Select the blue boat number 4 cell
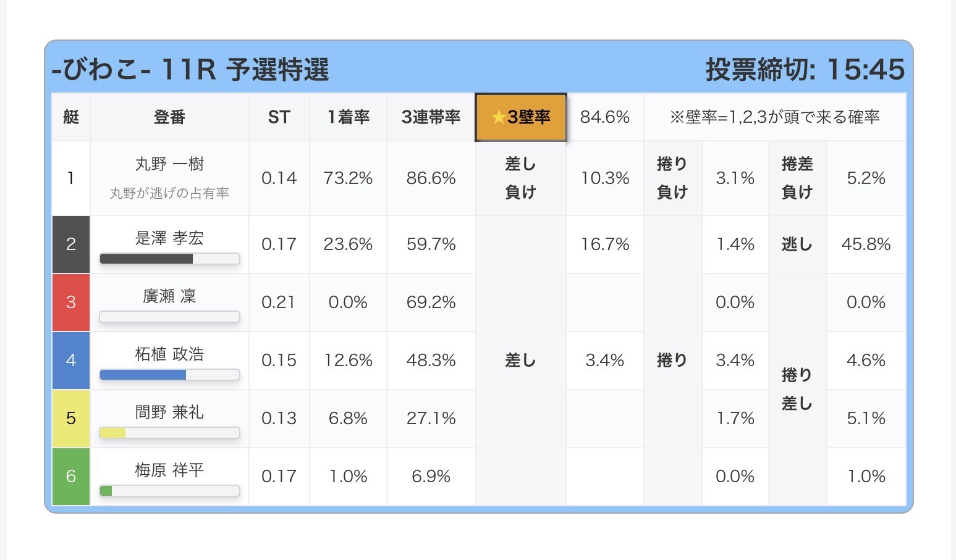 (71, 361)
